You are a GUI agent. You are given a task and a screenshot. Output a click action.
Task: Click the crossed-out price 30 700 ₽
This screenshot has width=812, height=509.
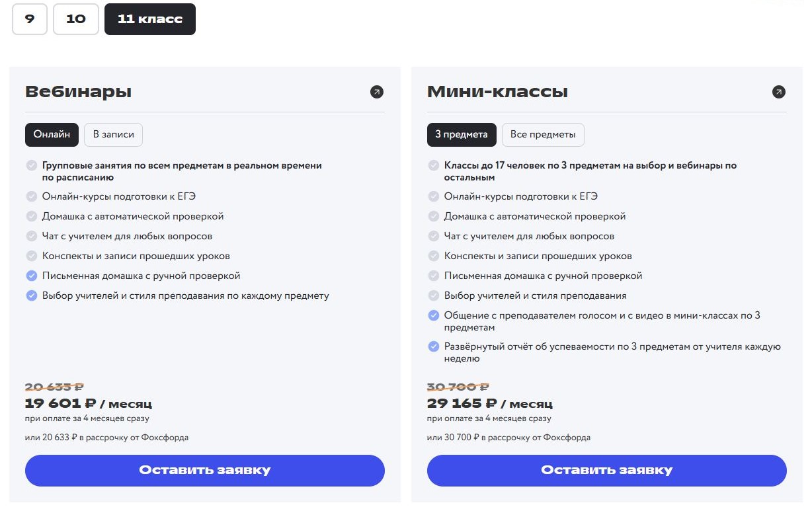click(456, 387)
